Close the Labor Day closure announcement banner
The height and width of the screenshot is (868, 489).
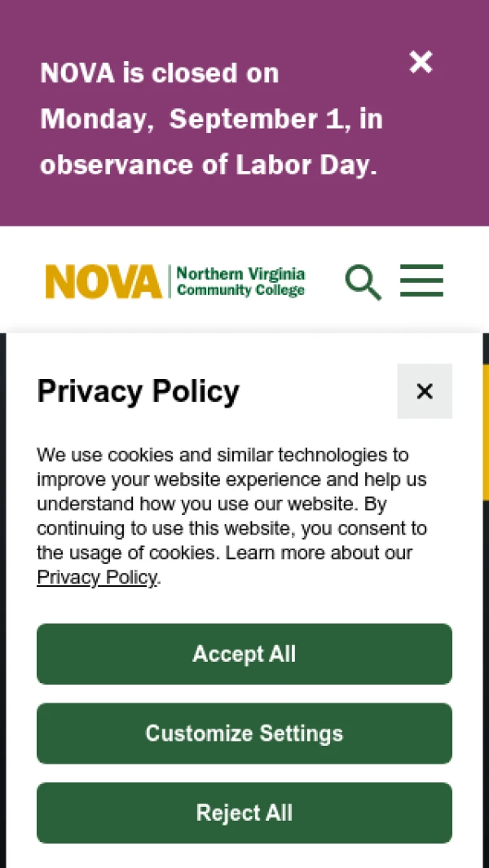pos(421,62)
